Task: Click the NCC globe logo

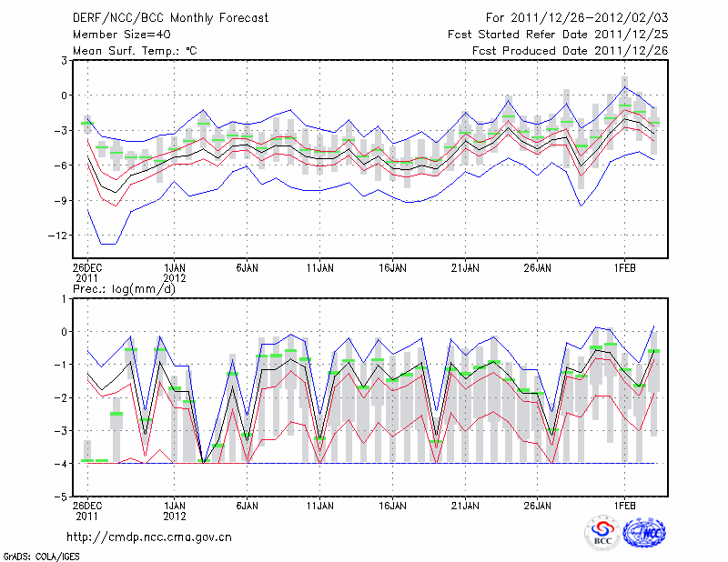Action: coord(643,533)
